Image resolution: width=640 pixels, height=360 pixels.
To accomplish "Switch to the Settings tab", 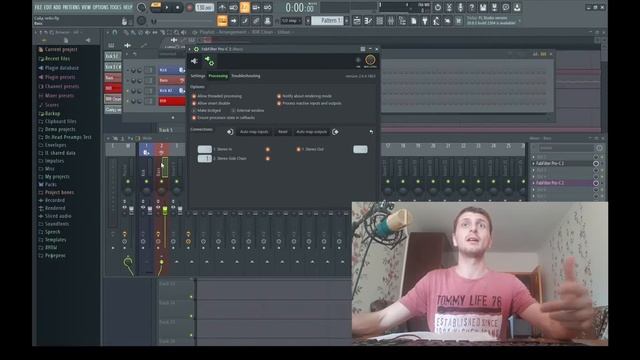I will (198, 76).
